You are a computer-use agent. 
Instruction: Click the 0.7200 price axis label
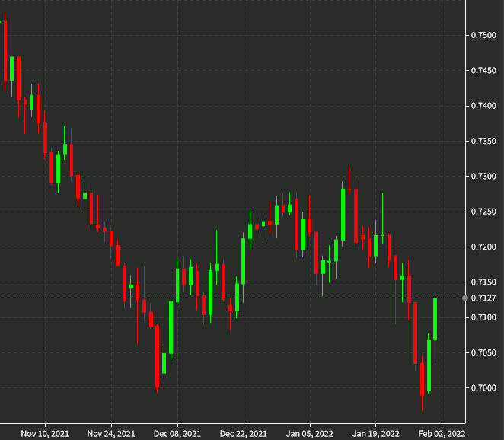(x=484, y=247)
